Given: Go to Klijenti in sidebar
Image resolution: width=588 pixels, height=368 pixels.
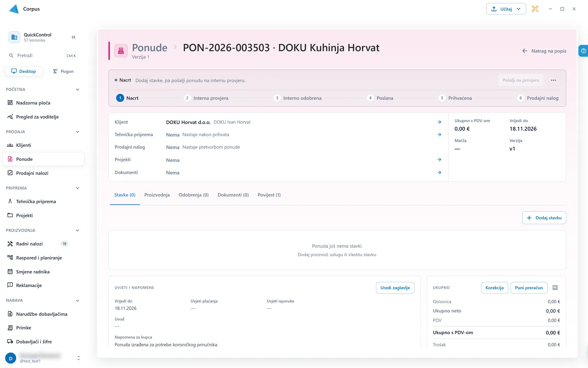Looking at the screenshot, I should click(x=43, y=145).
